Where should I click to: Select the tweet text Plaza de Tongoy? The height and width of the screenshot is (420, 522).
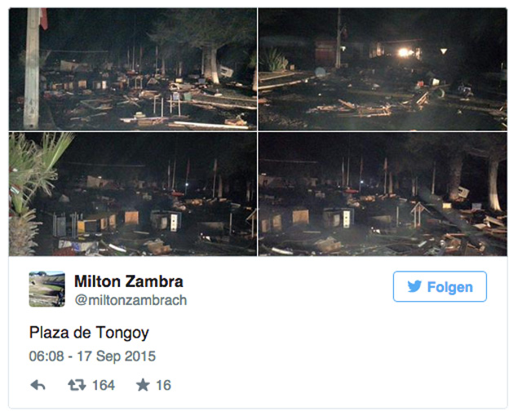pos(89,333)
